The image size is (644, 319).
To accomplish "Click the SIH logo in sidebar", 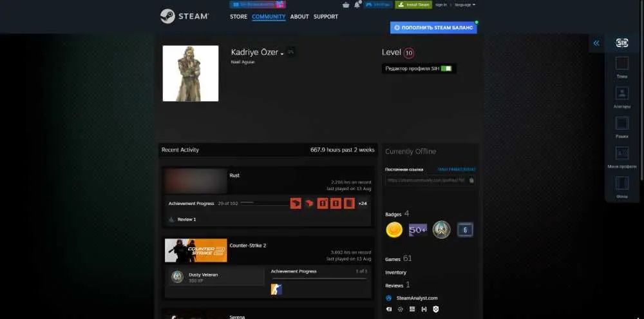I will [622, 43].
